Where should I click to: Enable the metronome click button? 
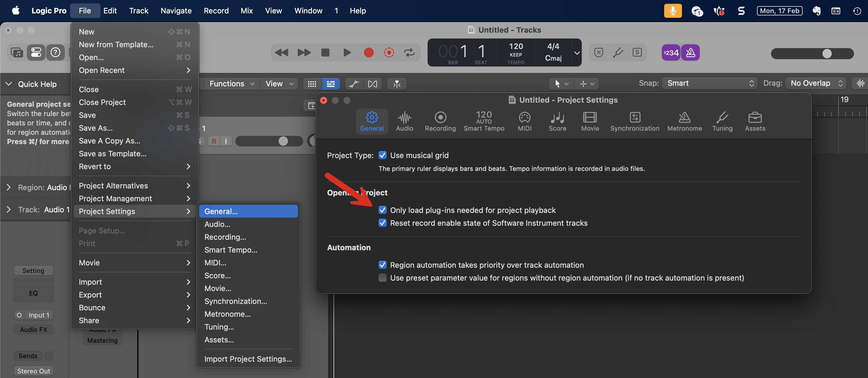click(x=690, y=52)
